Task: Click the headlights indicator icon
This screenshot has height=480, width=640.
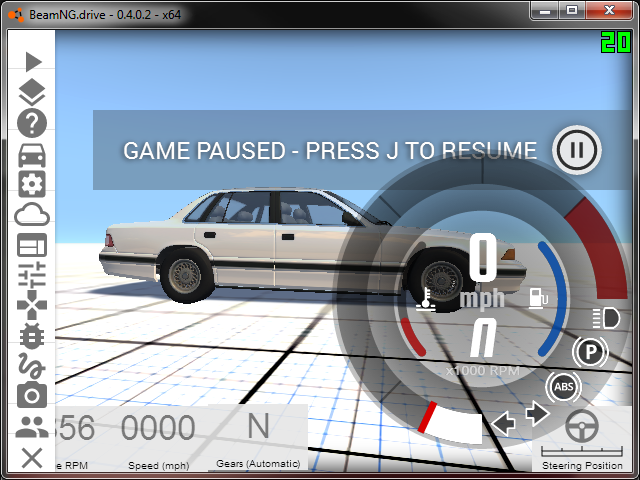Action: (606, 318)
